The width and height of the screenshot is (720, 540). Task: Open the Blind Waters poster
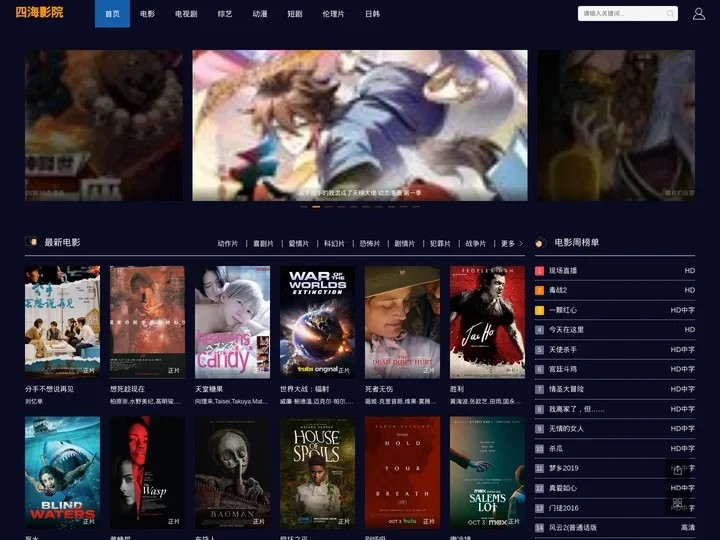click(x=62, y=472)
